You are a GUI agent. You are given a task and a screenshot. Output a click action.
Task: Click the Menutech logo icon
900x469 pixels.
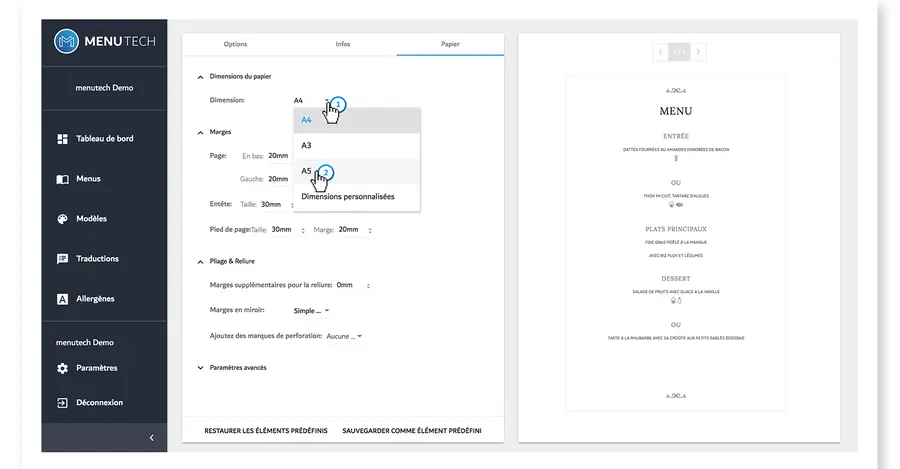tap(67, 41)
